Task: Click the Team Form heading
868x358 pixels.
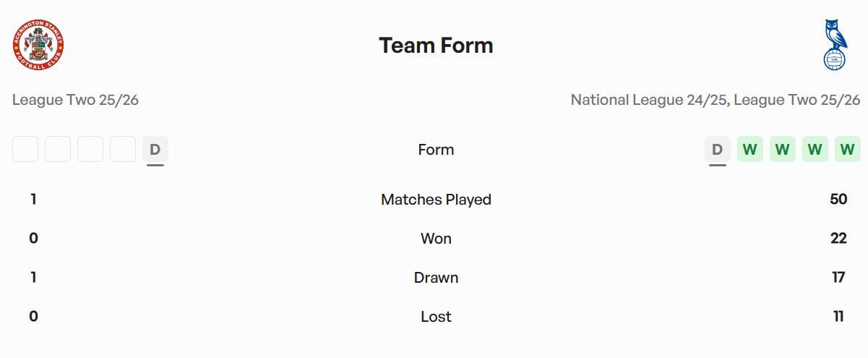Action: (436, 46)
